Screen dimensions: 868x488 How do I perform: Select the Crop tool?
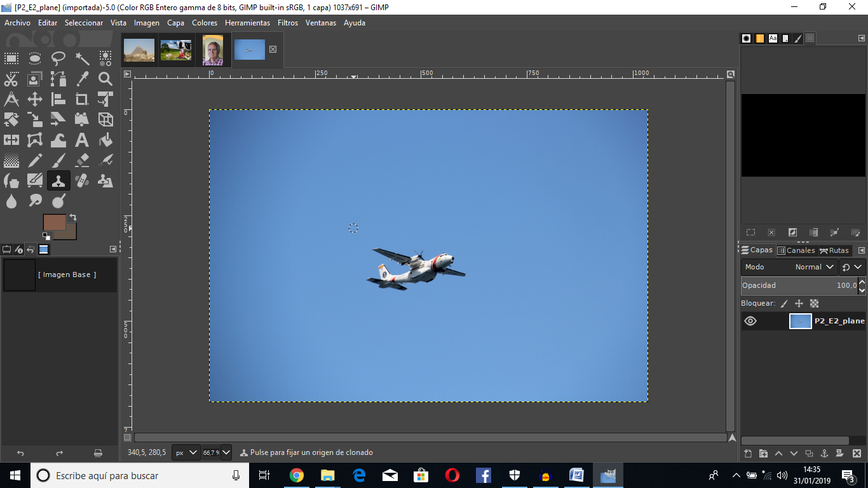[82, 100]
